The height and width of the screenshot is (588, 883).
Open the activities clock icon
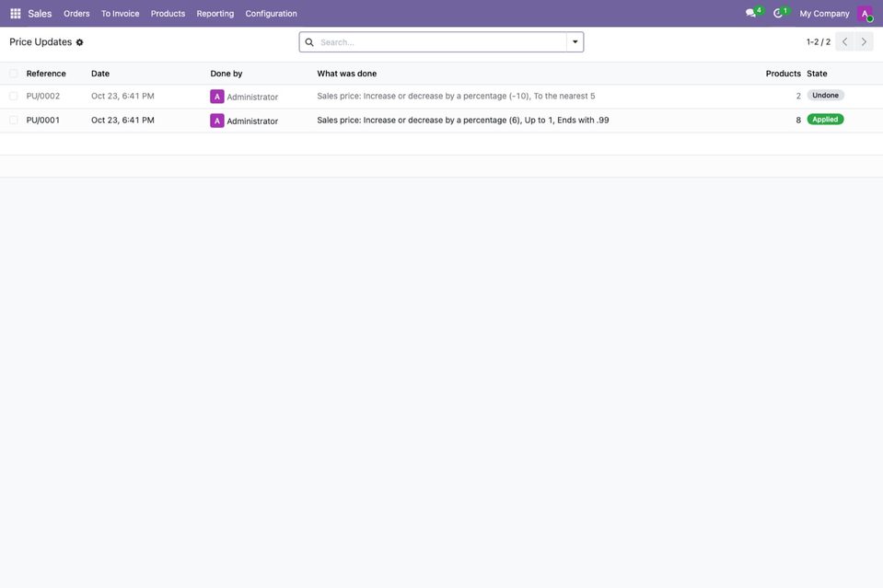(x=778, y=13)
